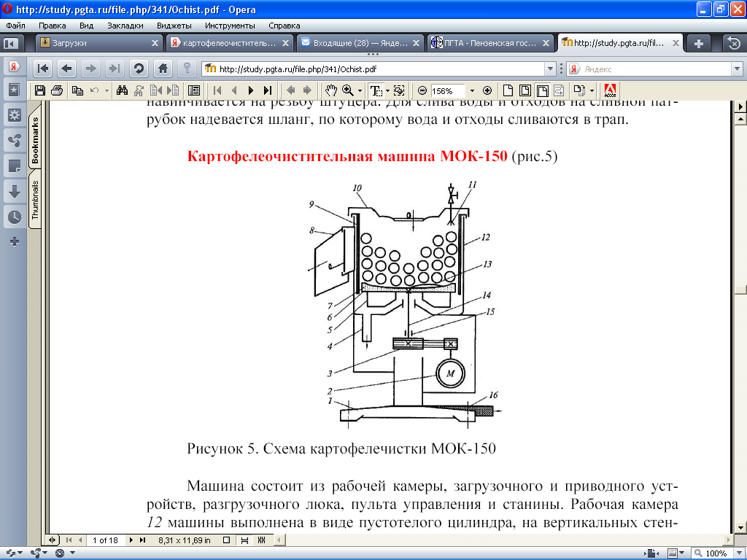
Task: Click the zoom in plus button
Action: pos(487,90)
